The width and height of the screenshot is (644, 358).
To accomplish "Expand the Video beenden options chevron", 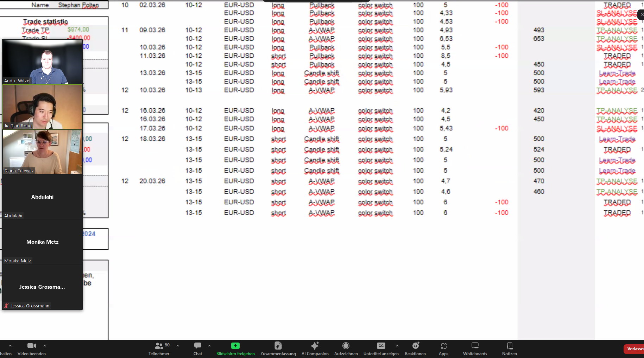I will pos(45,345).
